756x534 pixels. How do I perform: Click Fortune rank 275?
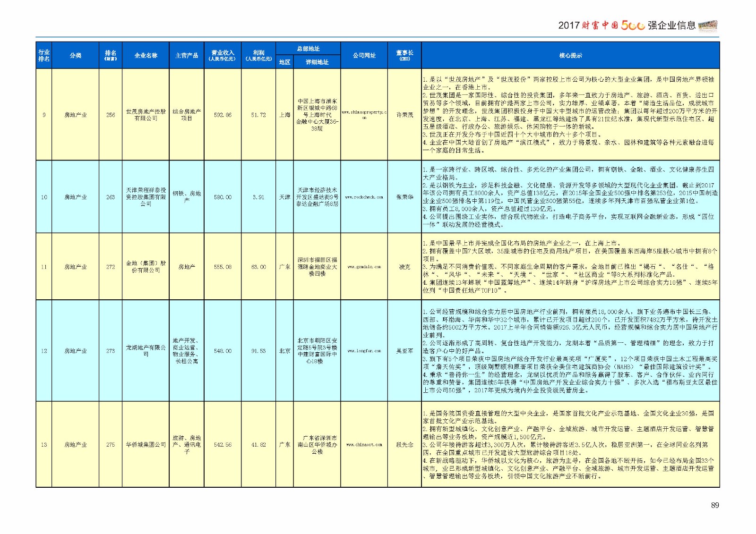tap(111, 445)
